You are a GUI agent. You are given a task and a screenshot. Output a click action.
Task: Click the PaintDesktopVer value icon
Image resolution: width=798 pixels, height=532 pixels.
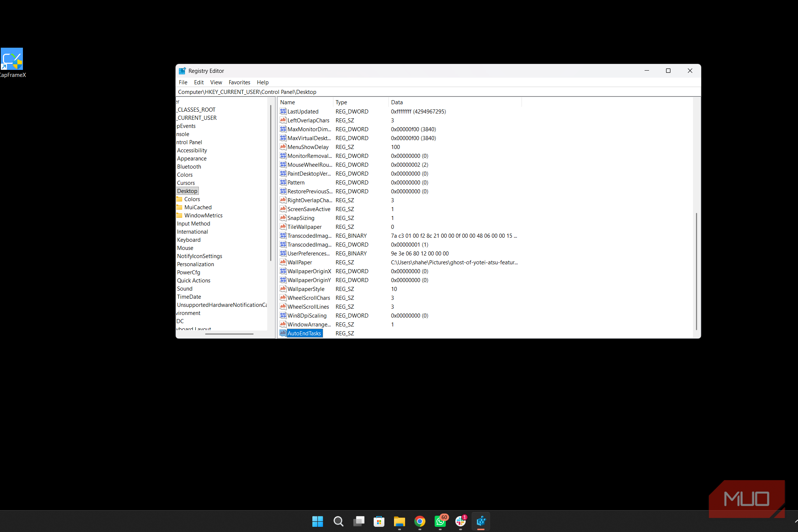[283, 173]
